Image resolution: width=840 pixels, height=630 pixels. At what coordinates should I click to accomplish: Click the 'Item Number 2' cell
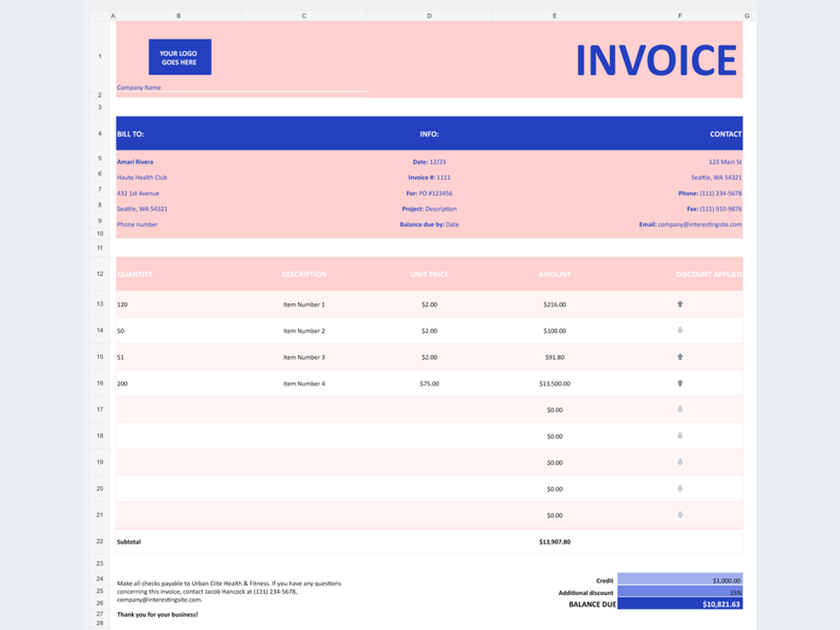pos(304,331)
